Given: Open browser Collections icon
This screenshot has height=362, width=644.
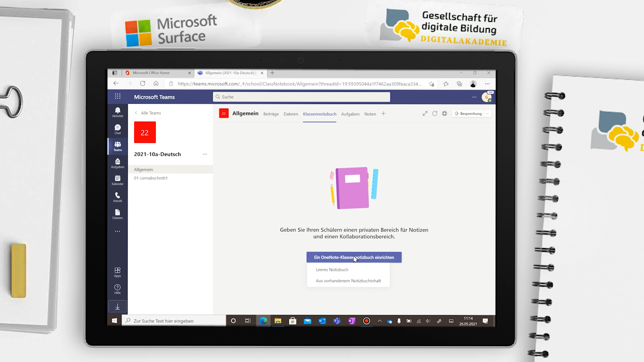Looking at the screenshot, I should click(459, 84).
